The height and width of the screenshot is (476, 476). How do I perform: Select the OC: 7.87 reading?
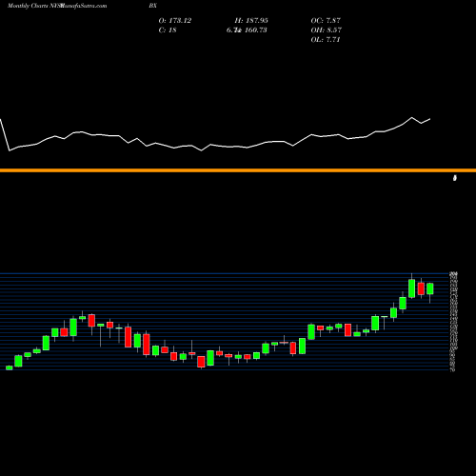click(326, 20)
